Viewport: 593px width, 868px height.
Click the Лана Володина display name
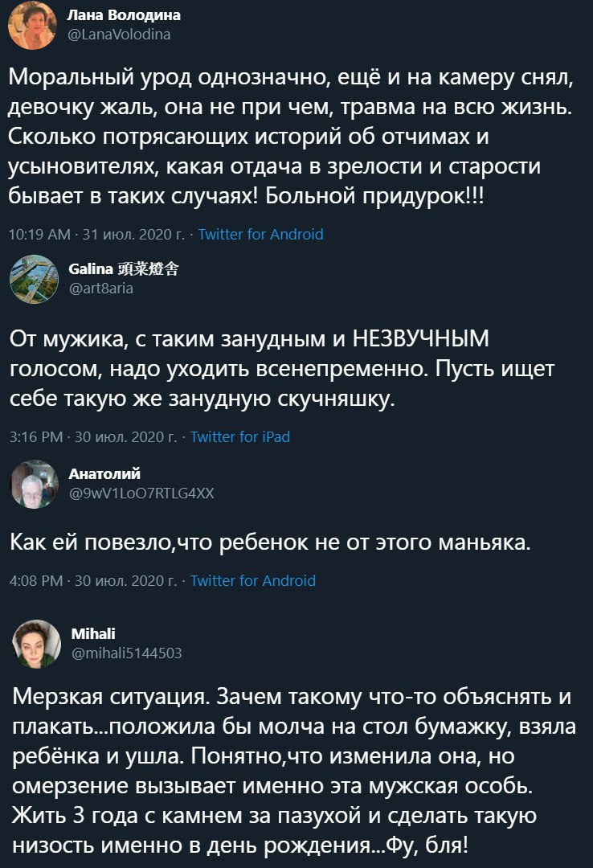[124, 15]
